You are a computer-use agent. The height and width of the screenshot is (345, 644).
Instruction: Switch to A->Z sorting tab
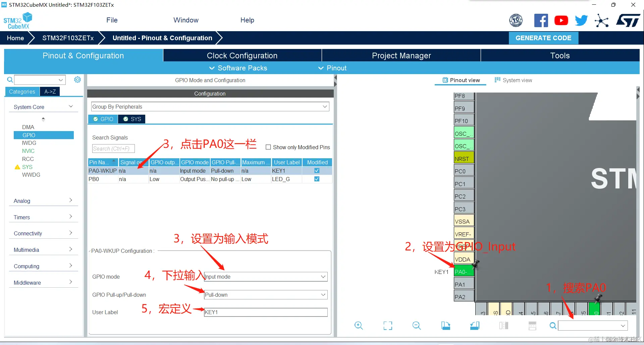(x=50, y=92)
